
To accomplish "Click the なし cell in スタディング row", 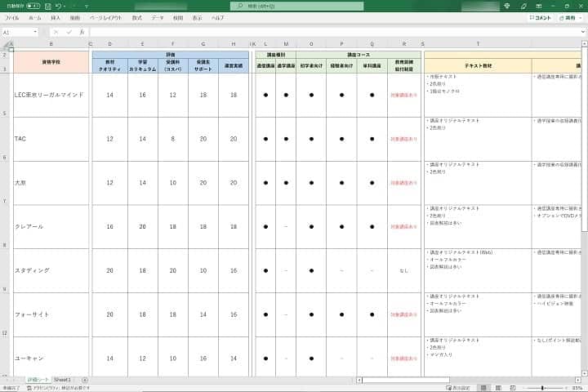I will tap(404, 270).
